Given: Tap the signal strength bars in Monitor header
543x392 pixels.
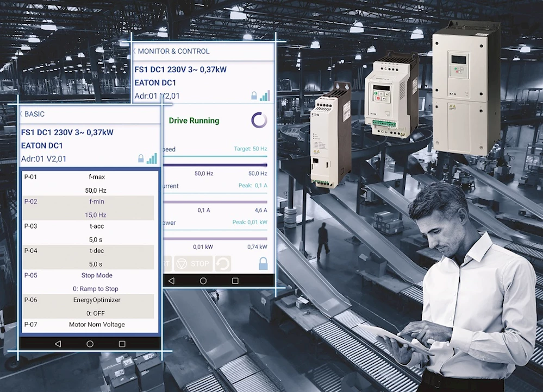Looking at the screenshot, I should coord(265,96).
